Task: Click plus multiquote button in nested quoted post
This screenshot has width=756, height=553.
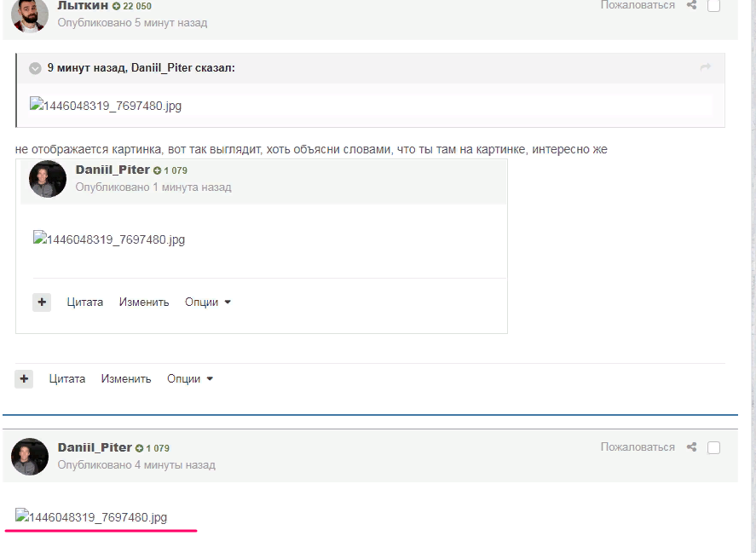Action: (41, 302)
